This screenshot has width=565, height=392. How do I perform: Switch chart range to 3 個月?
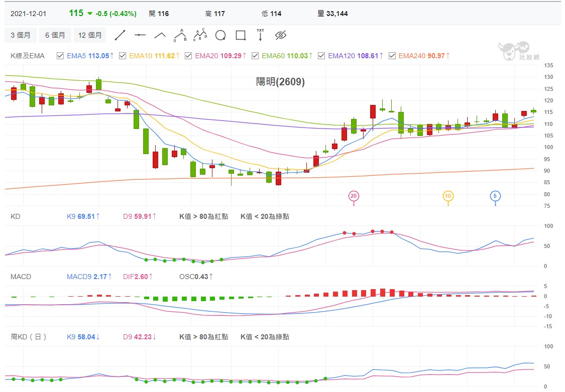tap(21, 35)
